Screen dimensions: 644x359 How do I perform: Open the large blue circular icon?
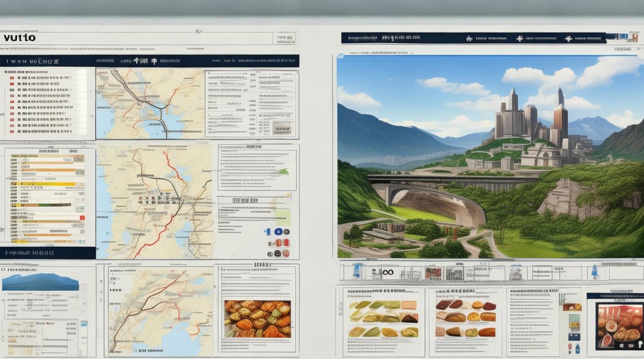click(277, 231)
